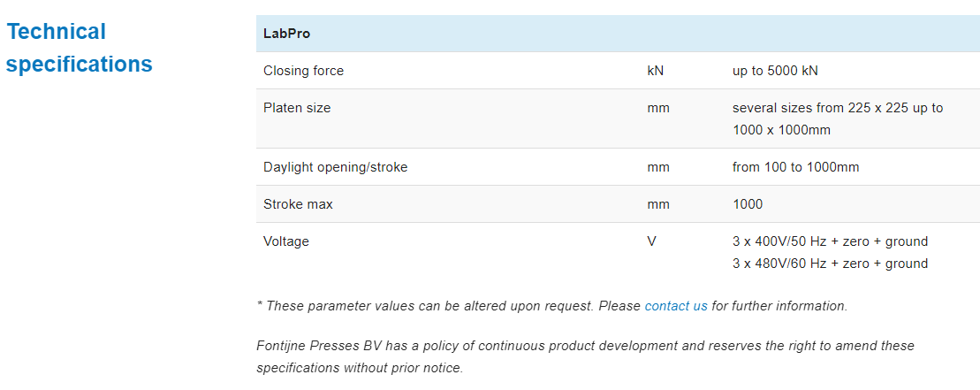Click the "from 100 to 1000mm" value

pyautogui.click(x=795, y=167)
